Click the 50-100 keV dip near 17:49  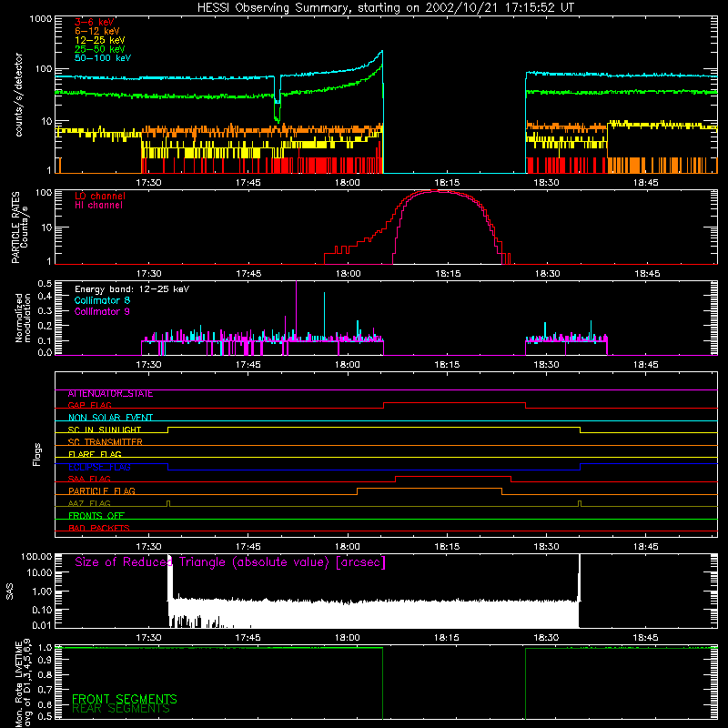278,90
